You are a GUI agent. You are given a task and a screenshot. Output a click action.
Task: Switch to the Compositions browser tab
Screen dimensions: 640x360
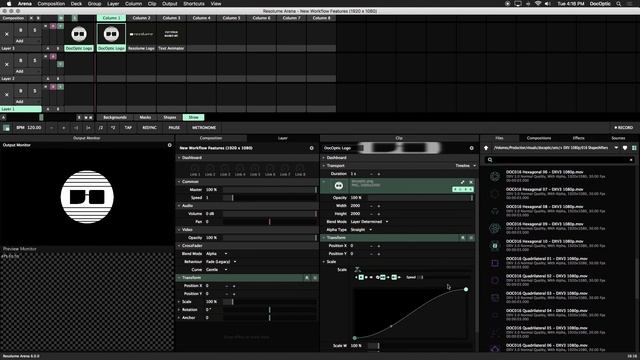[539, 138]
